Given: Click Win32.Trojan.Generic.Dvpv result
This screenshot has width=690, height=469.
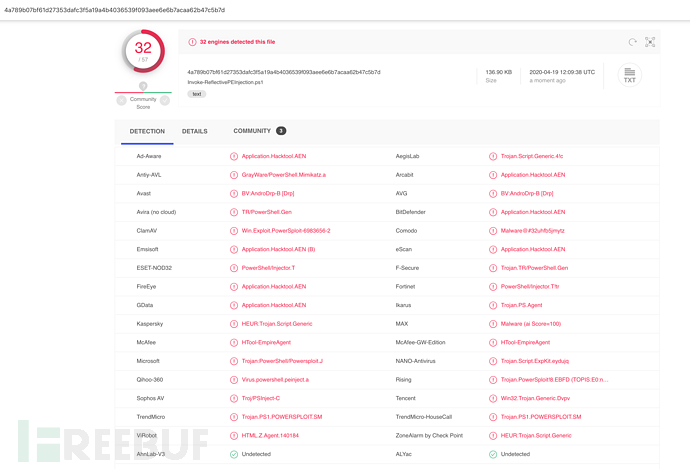Looking at the screenshot, I should [535, 398].
